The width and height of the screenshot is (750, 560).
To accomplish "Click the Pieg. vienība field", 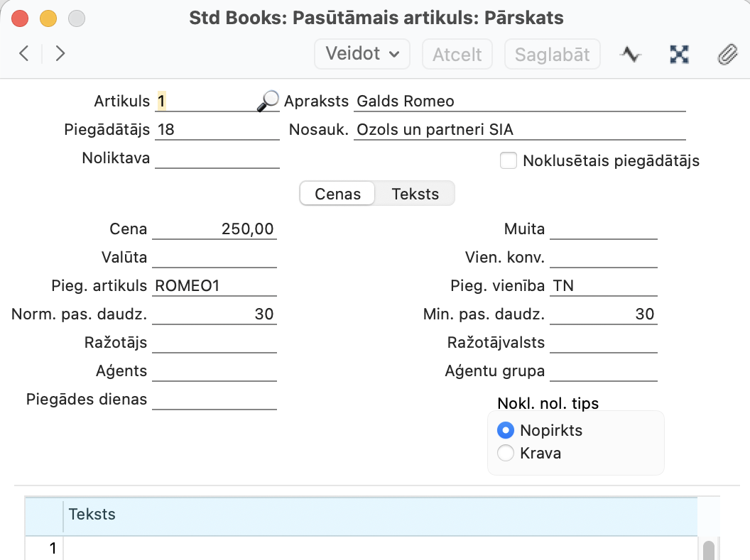I will coord(604,286).
